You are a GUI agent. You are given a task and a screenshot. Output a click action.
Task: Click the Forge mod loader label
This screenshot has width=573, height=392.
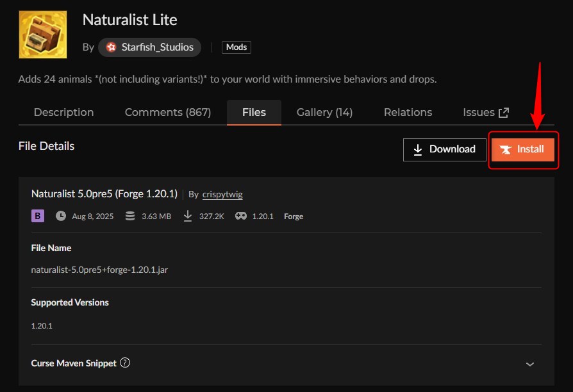coord(294,216)
